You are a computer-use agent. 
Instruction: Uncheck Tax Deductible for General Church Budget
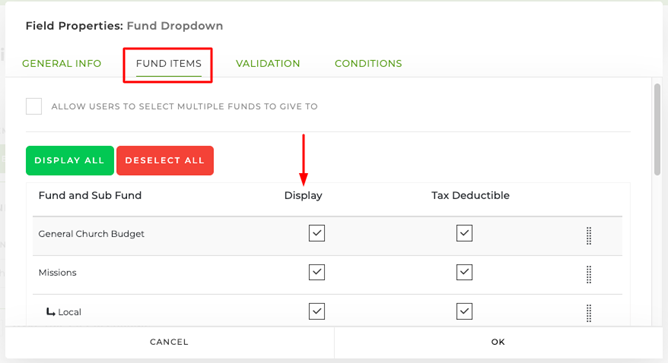[x=464, y=233]
